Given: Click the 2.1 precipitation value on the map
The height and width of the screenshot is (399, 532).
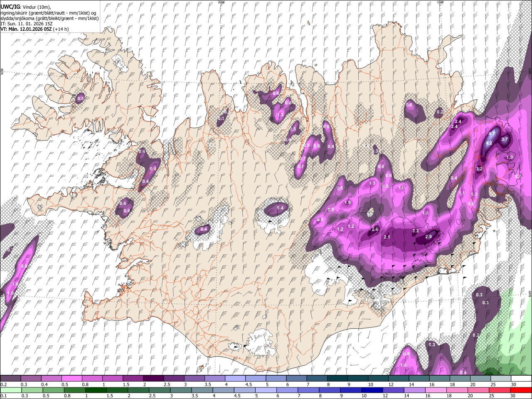Looking at the screenshot, I should [x=387, y=237].
